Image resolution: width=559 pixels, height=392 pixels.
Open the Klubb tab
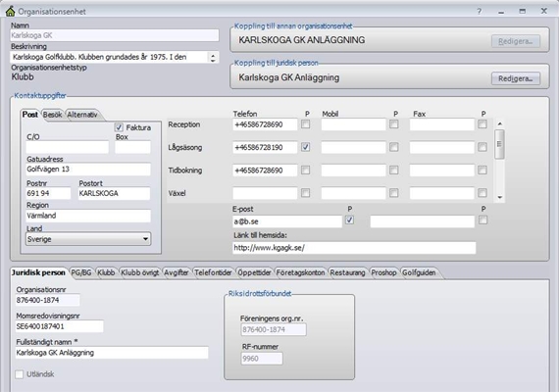tap(106, 272)
